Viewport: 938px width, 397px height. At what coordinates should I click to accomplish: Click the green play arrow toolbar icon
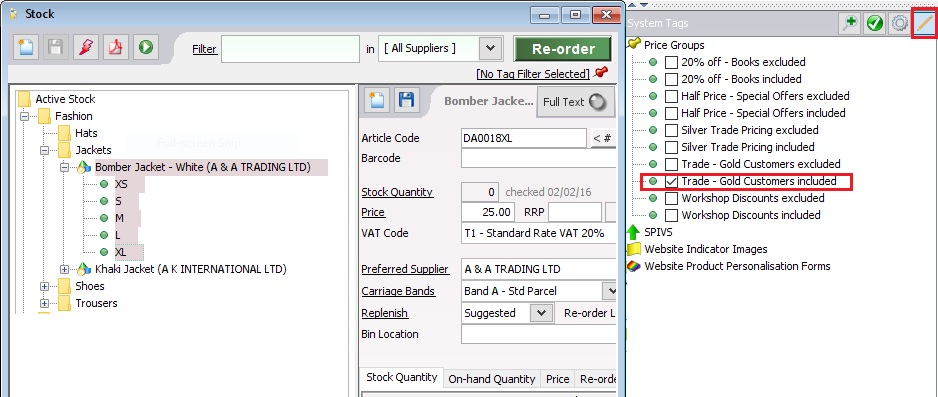tap(145, 47)
